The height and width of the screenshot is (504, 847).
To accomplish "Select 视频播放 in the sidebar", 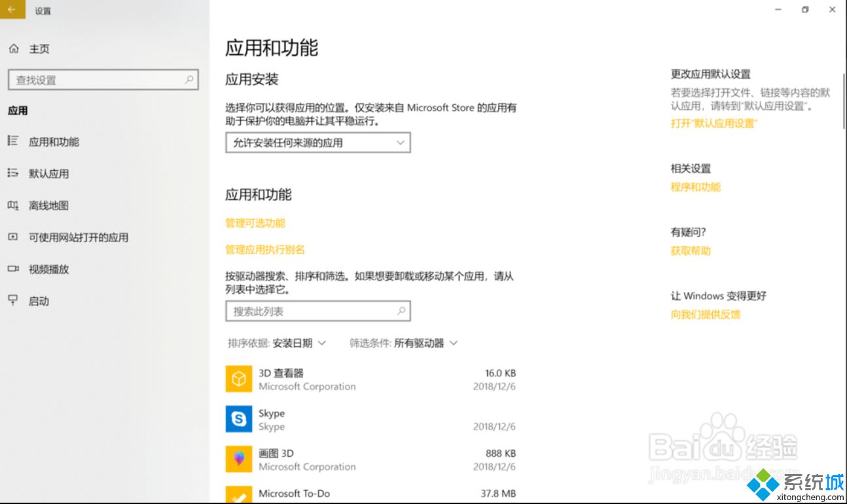I will pos(48,269).
